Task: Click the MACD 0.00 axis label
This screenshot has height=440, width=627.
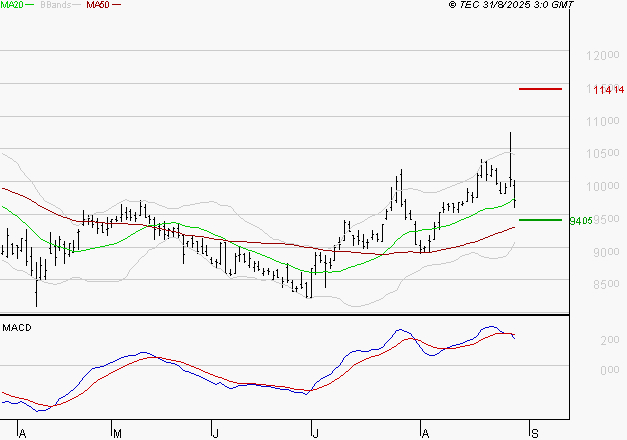Action: (610, 370)
